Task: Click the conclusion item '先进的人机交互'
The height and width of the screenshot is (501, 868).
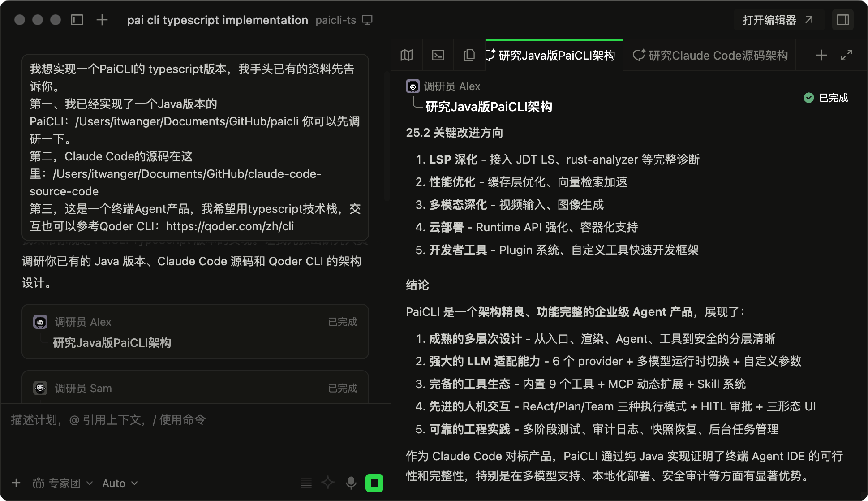Action: click(x=616, y=406)
